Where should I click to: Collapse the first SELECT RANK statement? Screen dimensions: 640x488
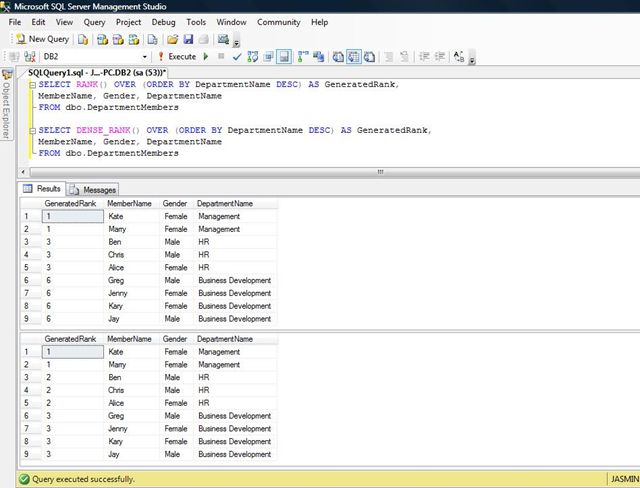(x=32, y=84)
